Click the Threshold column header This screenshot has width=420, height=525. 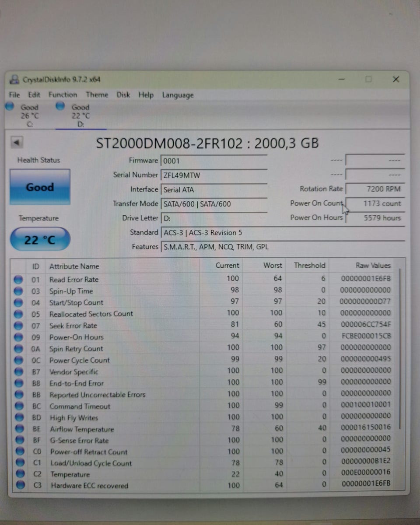(x=308, y=265)
